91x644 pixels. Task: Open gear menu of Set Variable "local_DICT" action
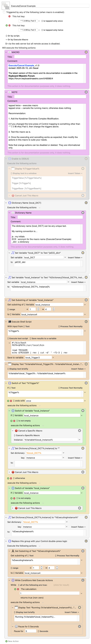(x=83, y=253)
